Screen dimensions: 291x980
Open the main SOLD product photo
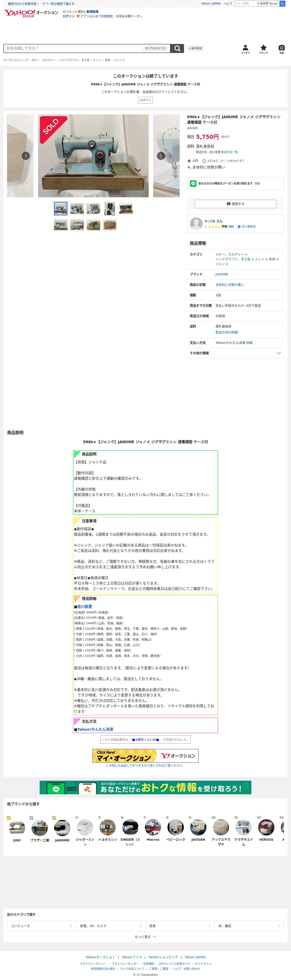(x=93, y=156)
